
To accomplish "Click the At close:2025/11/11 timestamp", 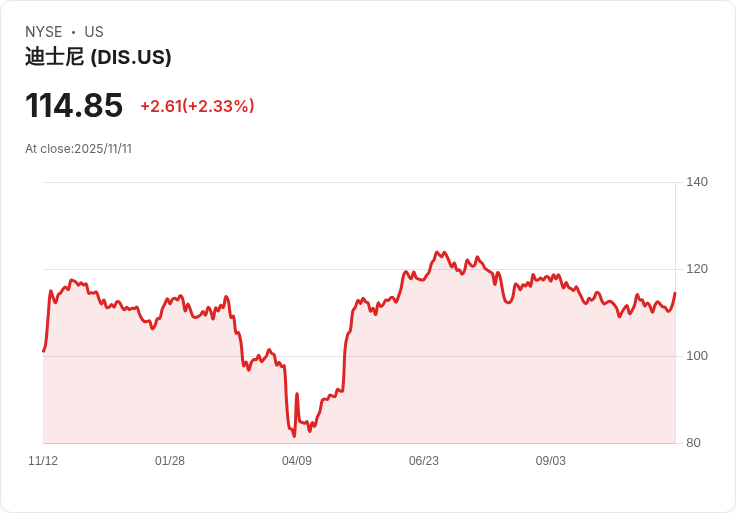I will pos(78,149).
